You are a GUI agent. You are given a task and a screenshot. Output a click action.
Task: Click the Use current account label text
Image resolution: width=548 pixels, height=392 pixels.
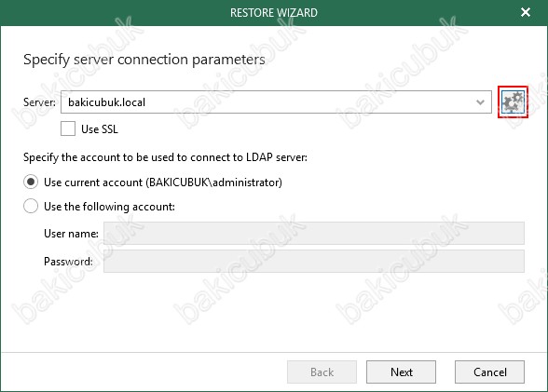pyautogui.click(x=163, y=182)
